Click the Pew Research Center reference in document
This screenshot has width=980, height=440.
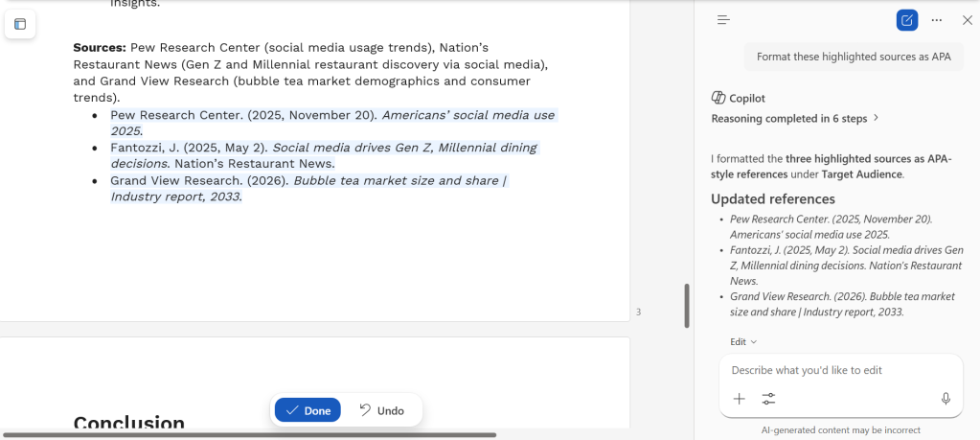332,123
